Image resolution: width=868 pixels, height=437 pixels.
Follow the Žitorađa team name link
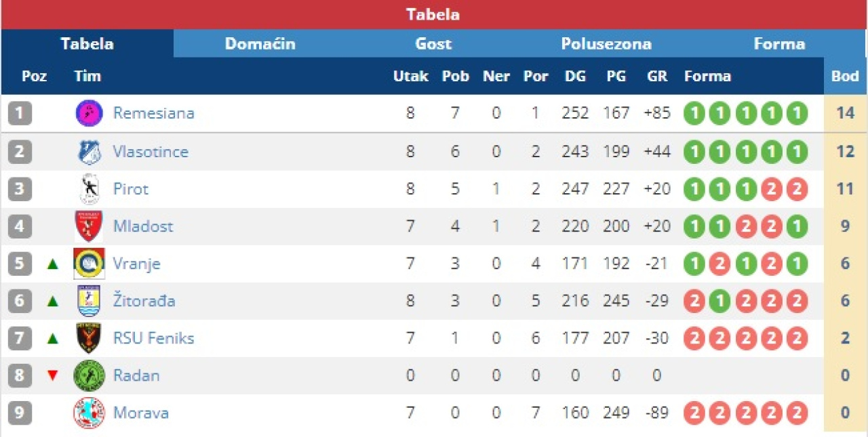pos(144,301)
